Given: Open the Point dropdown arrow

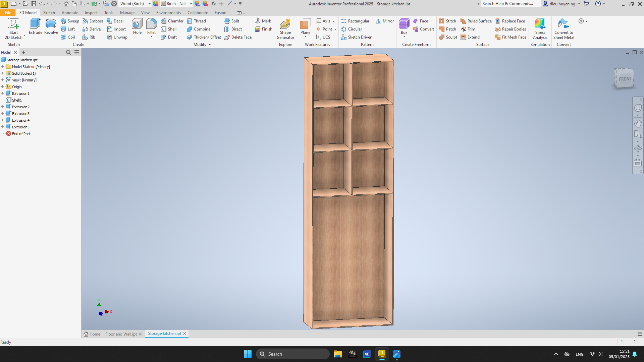Looking at the screenshot, I should (x=335, y=29).
